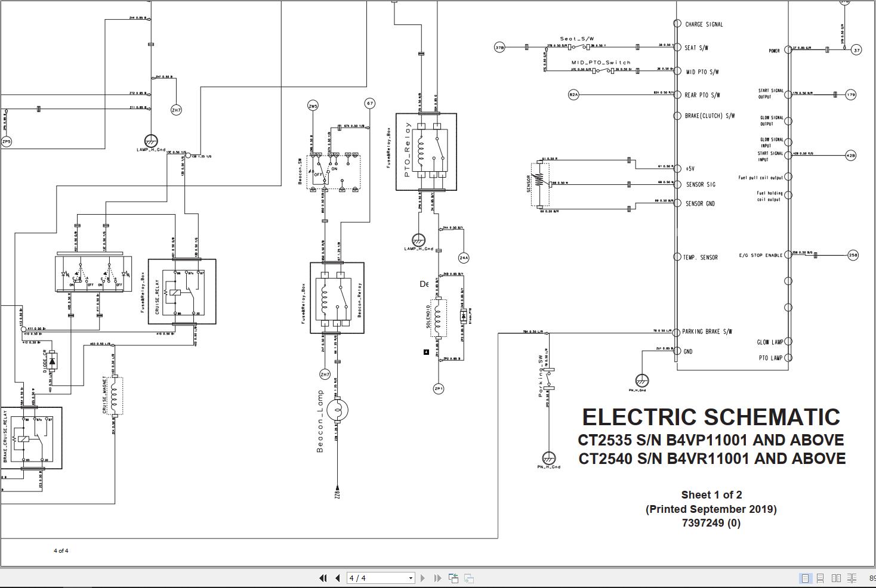
Task: Click the 4 of 4 page label
Action: (x=61, y=550)
